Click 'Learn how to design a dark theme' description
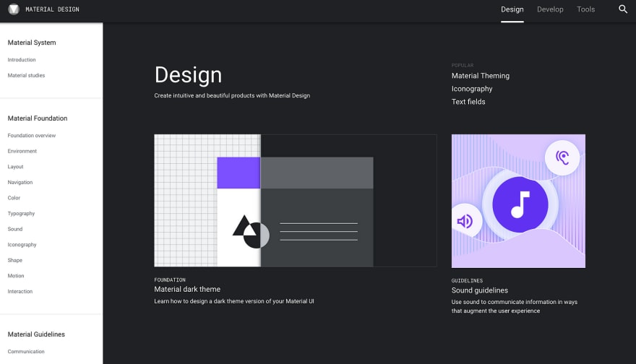The image size is (636, 364). point(233,301)
